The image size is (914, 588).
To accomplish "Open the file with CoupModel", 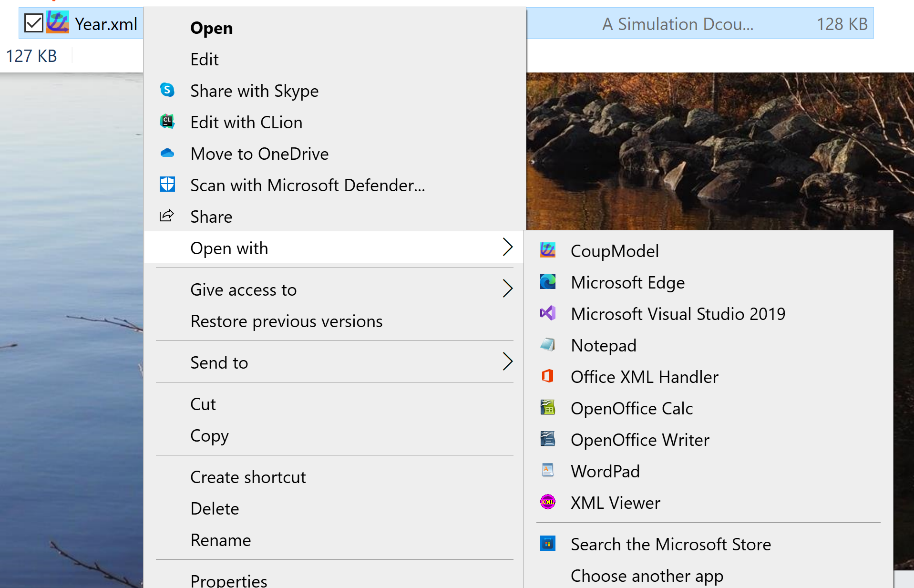I will point(709,251).
